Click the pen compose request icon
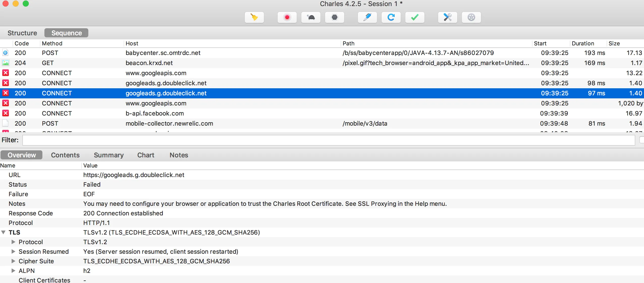 click(x=367, y=17)
